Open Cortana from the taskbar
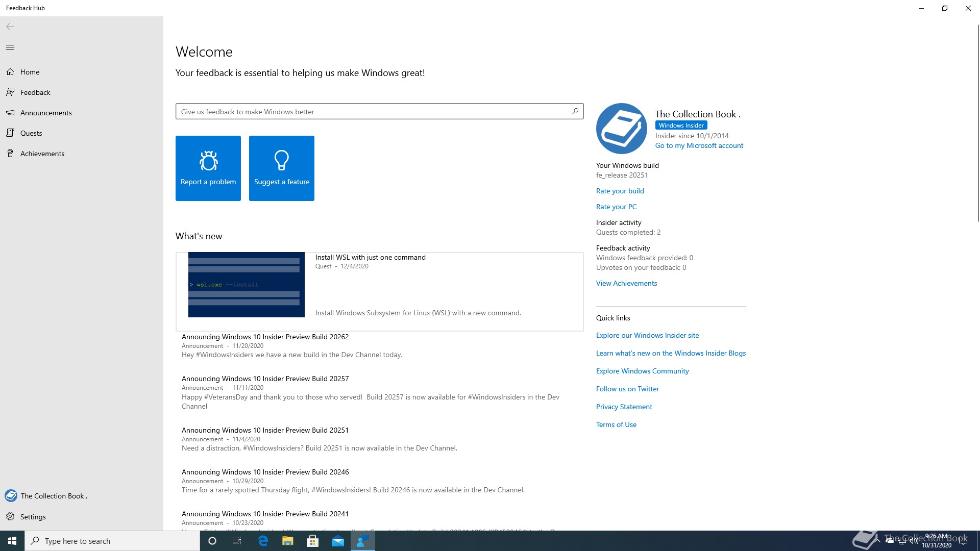This screenshot has width=980, height=551. pos(212,541)
